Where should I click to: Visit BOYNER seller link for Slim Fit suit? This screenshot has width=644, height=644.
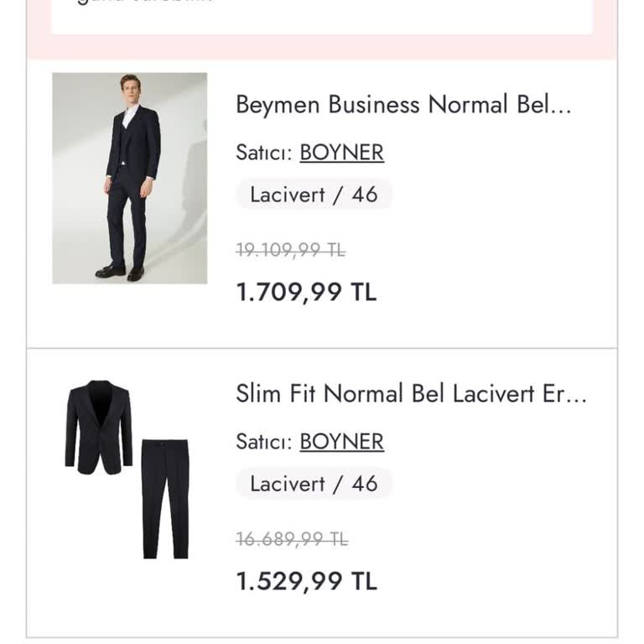pos(341,442)
